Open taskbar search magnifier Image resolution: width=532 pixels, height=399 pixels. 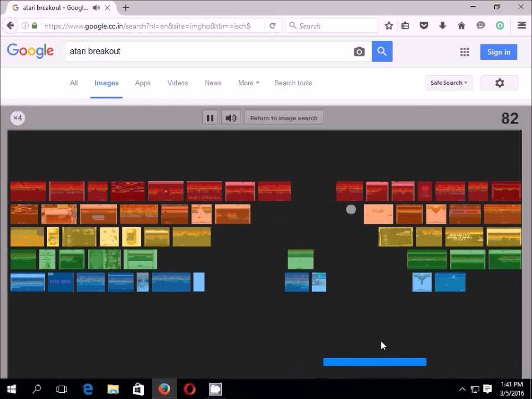pyautogui.click(x=37, y=389)
